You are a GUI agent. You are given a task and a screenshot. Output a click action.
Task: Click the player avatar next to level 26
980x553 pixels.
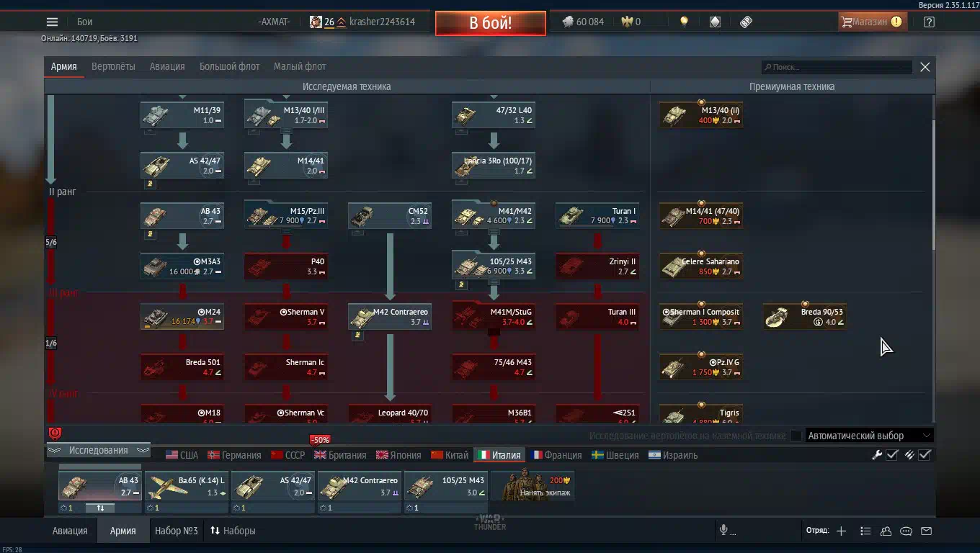[x=316, y=22]
